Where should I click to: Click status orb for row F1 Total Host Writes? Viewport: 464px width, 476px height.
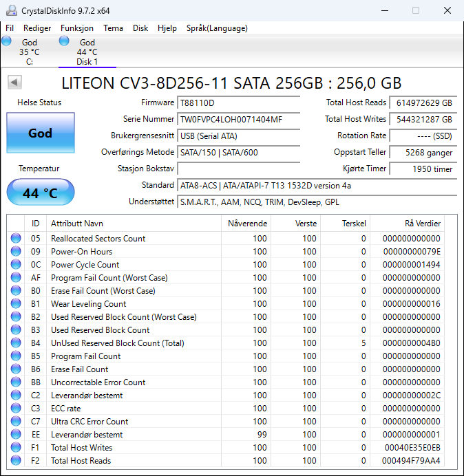coord(16,447)
